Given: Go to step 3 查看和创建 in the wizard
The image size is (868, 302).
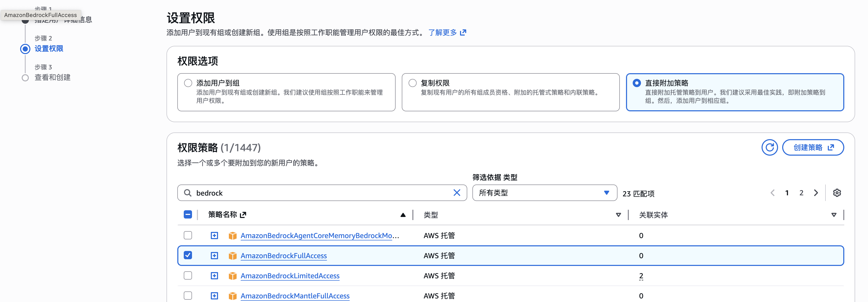Looking at the screenshot, I should tap(52, 78).
